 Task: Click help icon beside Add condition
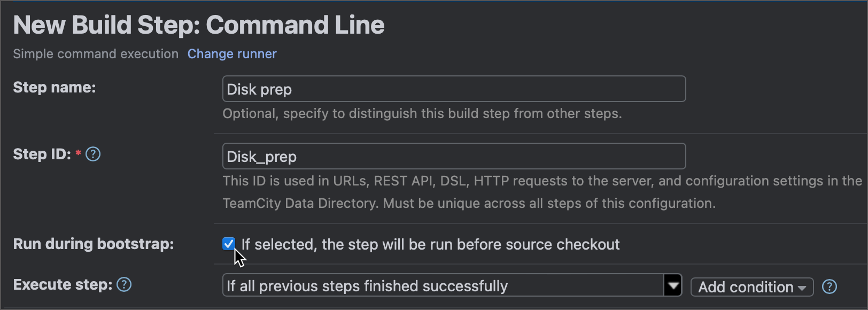(829, 287)
